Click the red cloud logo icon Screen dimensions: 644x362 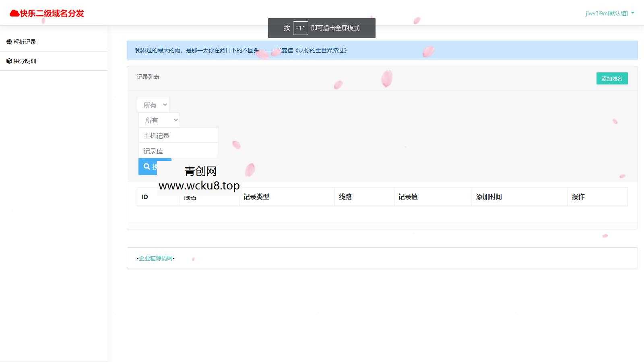pos(14,13)
